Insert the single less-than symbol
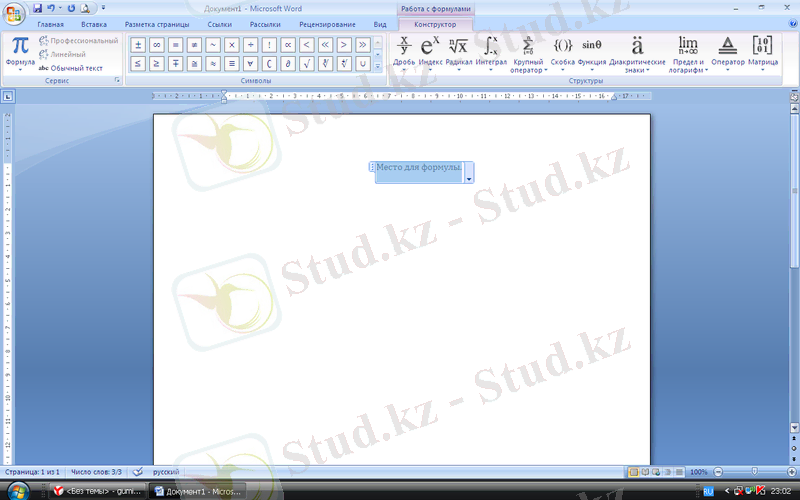Viewport: 800px width, 500px height. click(307, 45)
